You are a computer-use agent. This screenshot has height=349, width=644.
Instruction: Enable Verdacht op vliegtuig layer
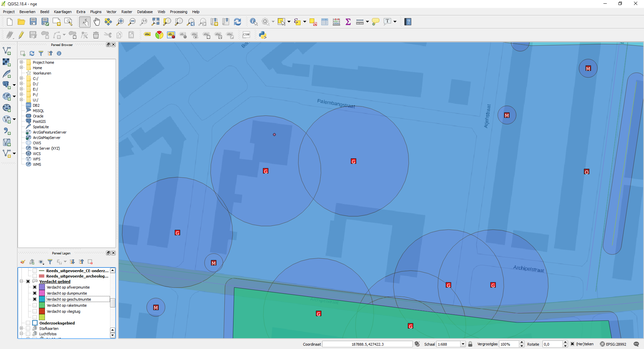pyautogui.click(x=35, y=311)
